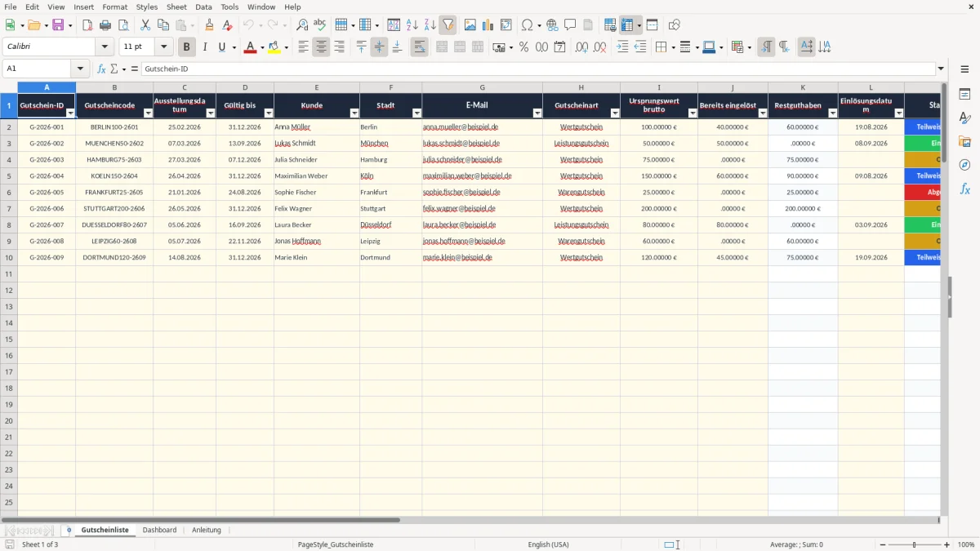This screenshot has height=551, width=980.
Task: Open Name Box dropdown arrow
Action: tap(80, 69)
